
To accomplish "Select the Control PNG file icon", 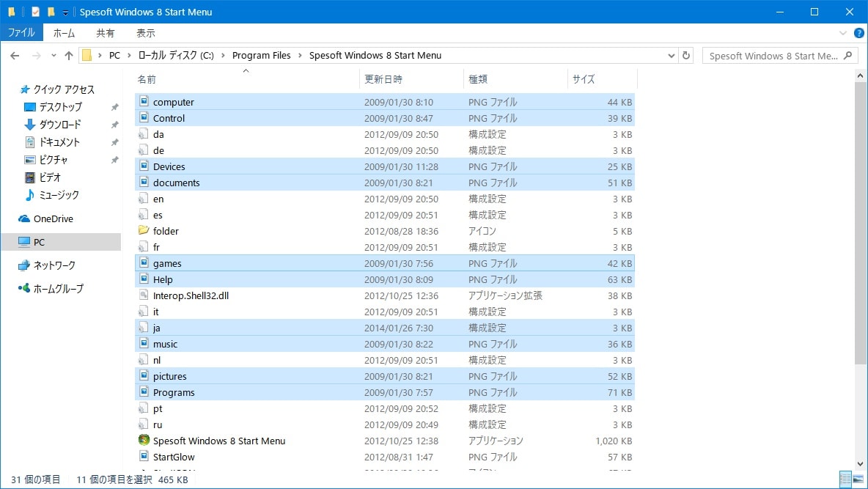I will [144, 117].
